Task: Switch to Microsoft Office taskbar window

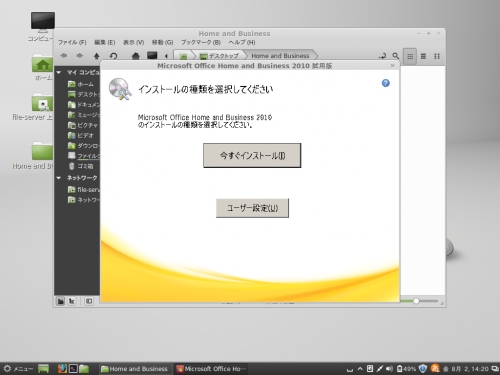Action: point(211,369)
